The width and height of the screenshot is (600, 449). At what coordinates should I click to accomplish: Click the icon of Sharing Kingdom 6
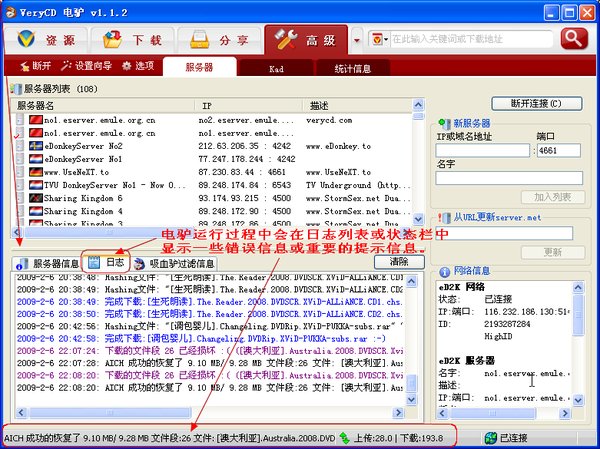pos(36,198)
